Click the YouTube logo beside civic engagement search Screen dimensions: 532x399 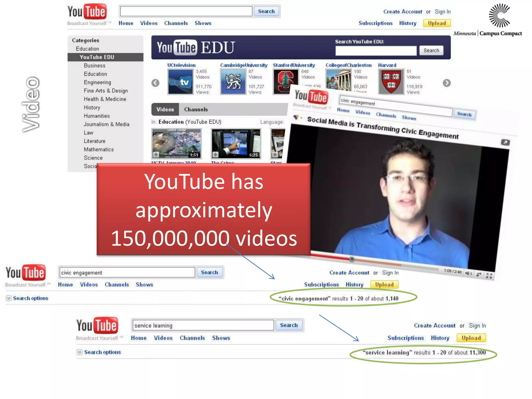25,272
